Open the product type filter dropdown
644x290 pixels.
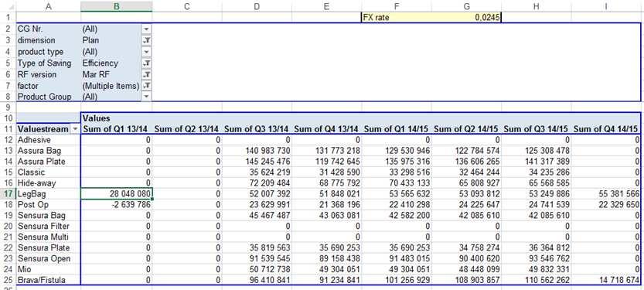point(146,52)
